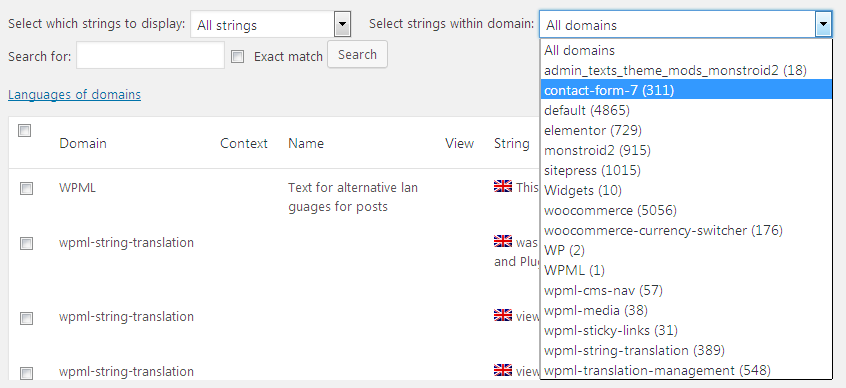
Task: Click the Domain column header
Action: pos(83,143)
